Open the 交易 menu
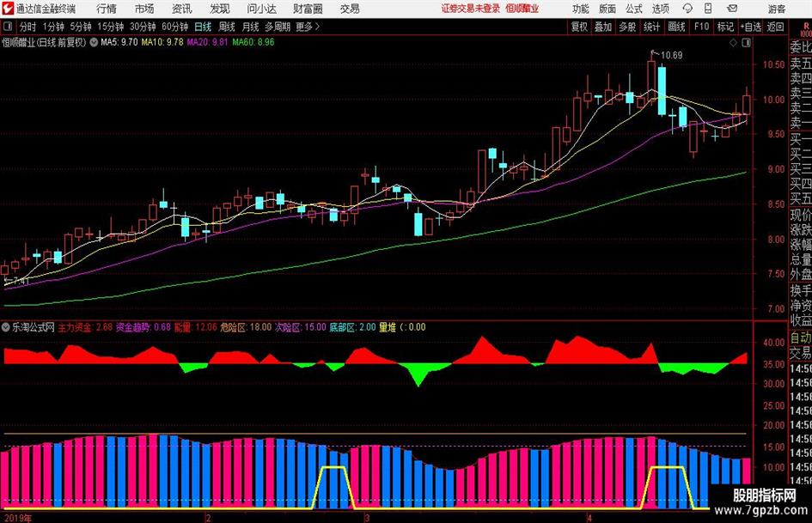Screen dimensions: 812x523 (350, 9)
